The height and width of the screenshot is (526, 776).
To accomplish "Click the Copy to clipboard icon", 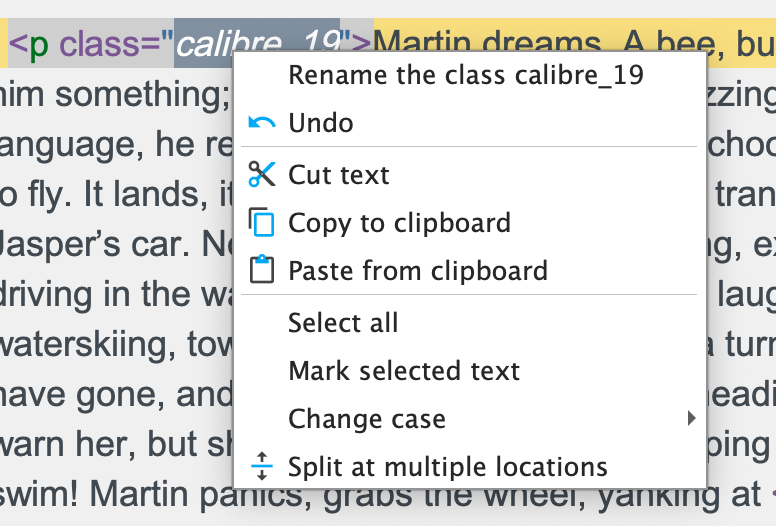I will 261,222.
